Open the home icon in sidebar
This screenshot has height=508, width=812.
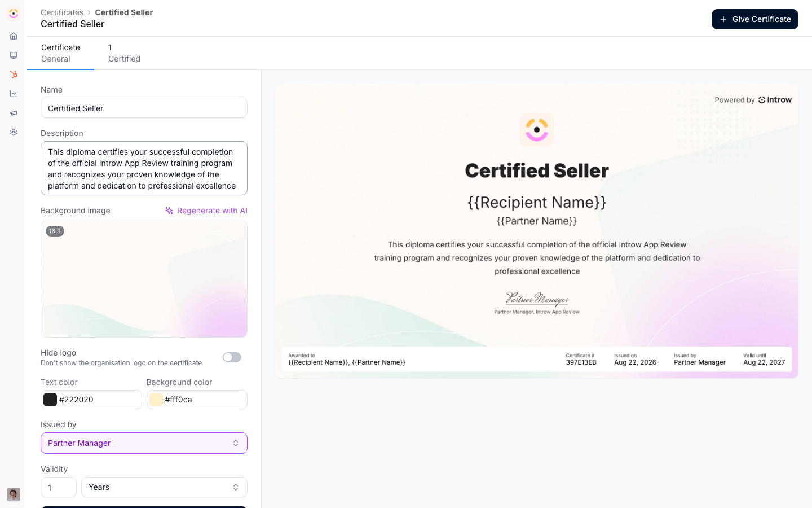[x=14, y=36]
